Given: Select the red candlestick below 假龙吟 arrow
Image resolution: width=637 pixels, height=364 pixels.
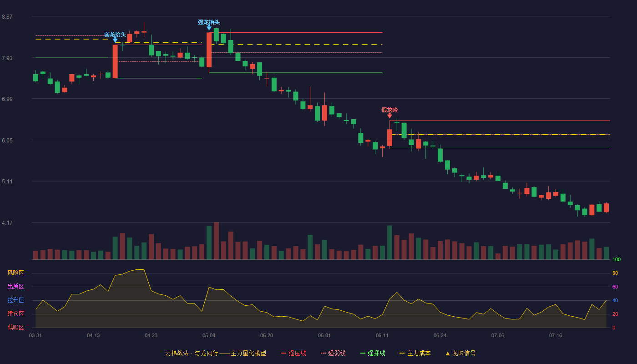Looking at the screenshot, I should [x=389, y=137].
